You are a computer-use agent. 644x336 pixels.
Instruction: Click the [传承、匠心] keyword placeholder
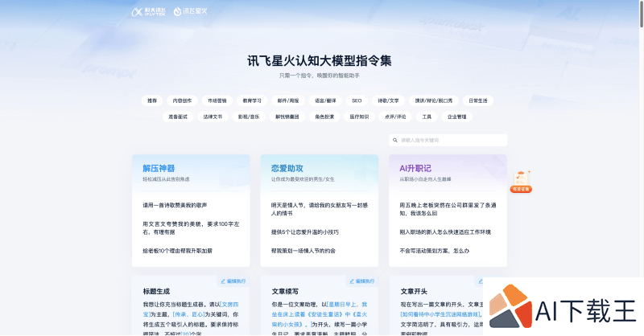coord(188,314)
